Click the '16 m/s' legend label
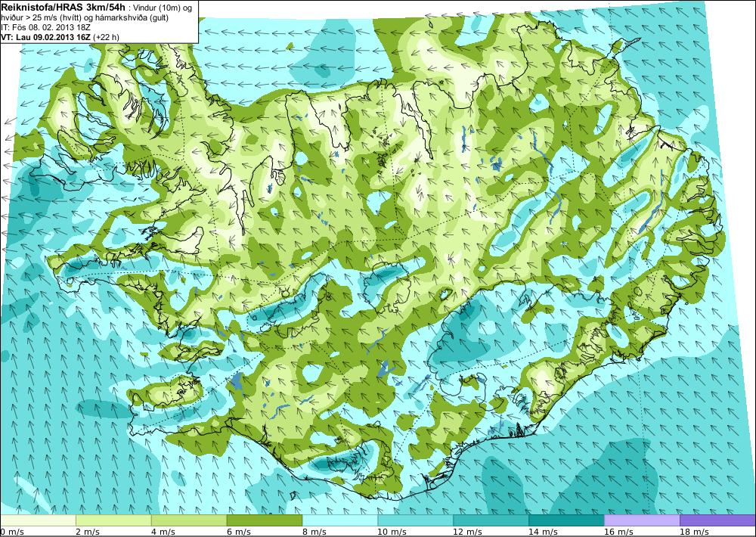 (618, 532)
